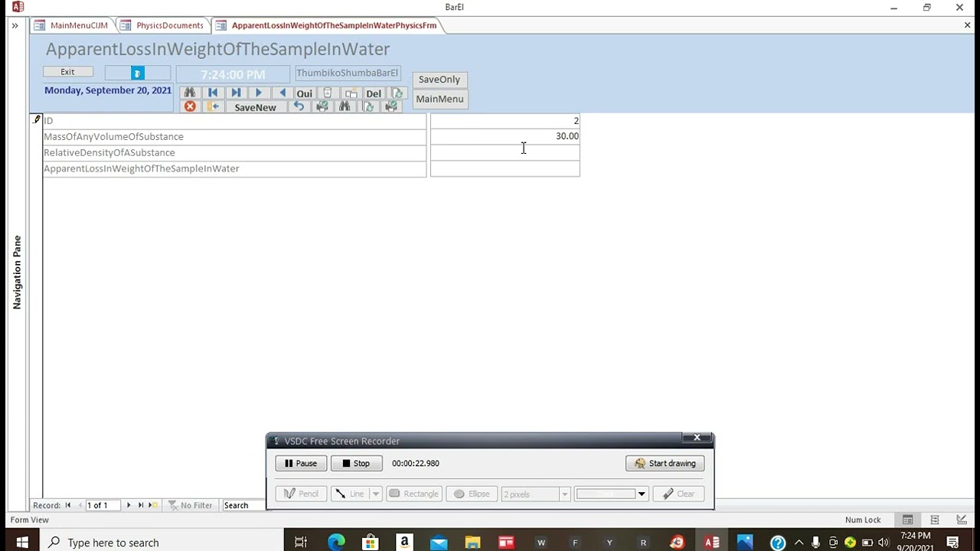Image resolution: width=980 pixels, height=551 pixels.
Task: Go to next record in the bottom record navigator
Action: point(129,505)
